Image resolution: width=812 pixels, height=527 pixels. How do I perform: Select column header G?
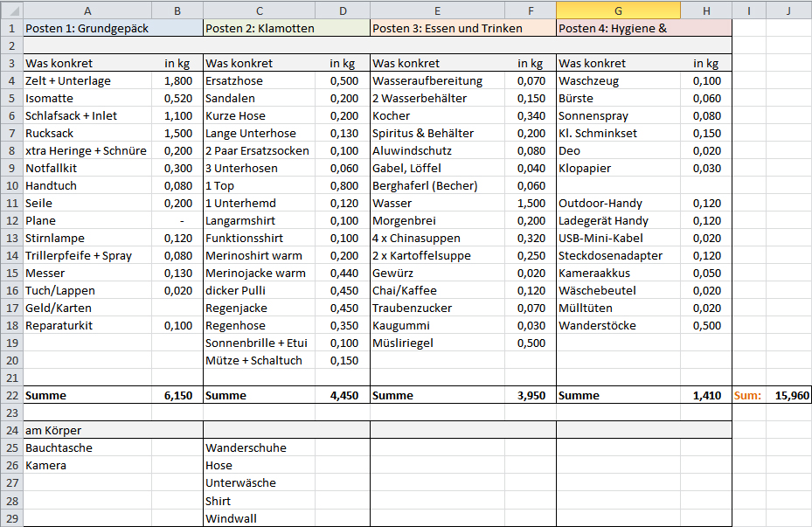pyautogui.click(x=617, y=10)
